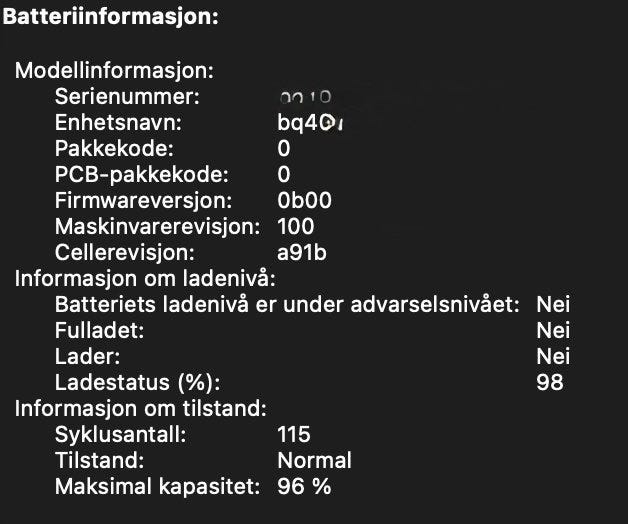Select the Fulladet label
Viewport: 628px width, 524px height.
[99, 331]
